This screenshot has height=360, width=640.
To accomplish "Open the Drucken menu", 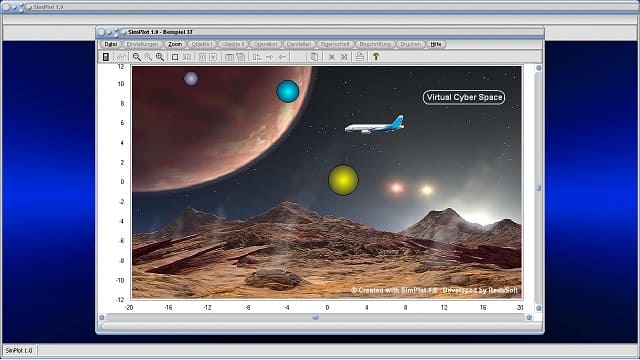I will (410, 44).
